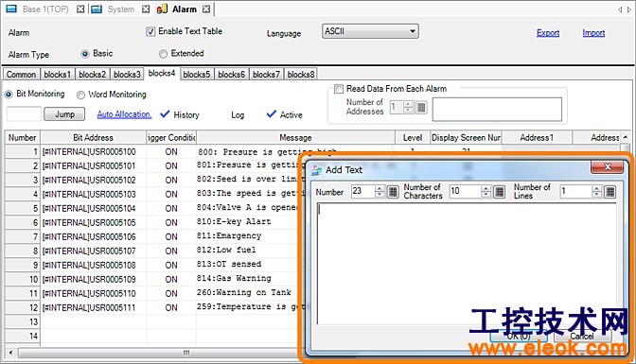Select row number 13 header
The image size is (636, 364).
click(23, 321)
